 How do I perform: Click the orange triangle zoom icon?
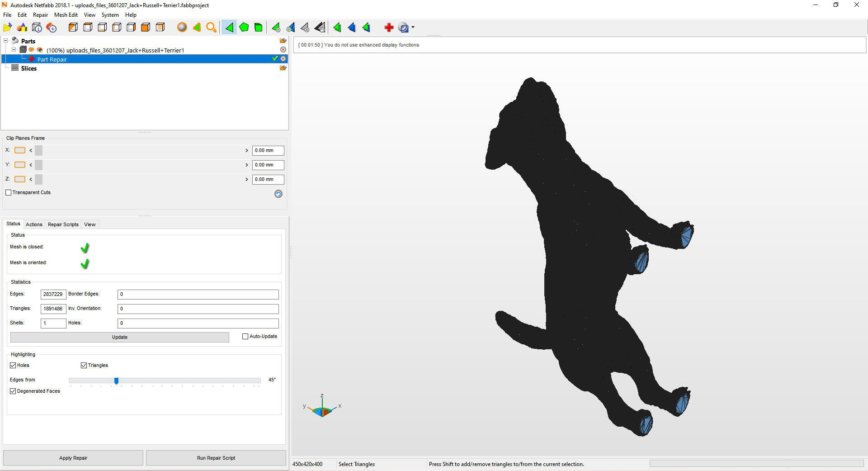(x=197, y=28)
